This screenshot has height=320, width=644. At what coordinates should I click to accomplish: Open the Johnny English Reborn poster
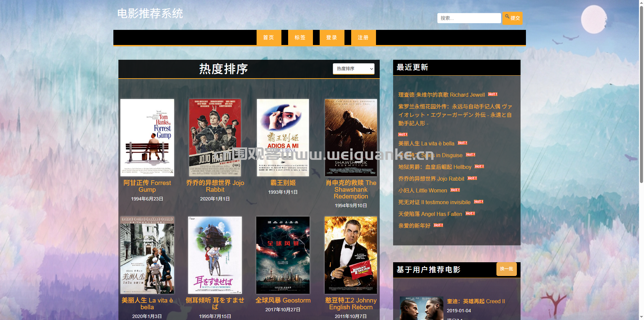[x=351, y=255]
